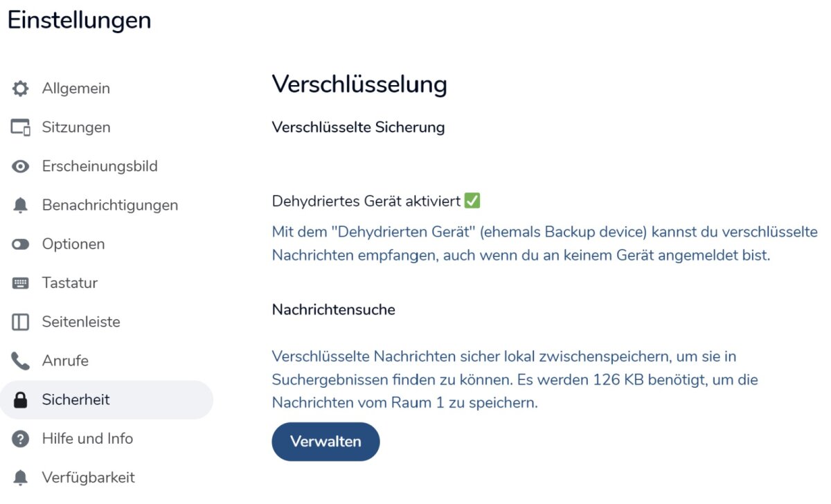
Task: Click the Erscheinungsbild eye icon
Action: (21, 167)
